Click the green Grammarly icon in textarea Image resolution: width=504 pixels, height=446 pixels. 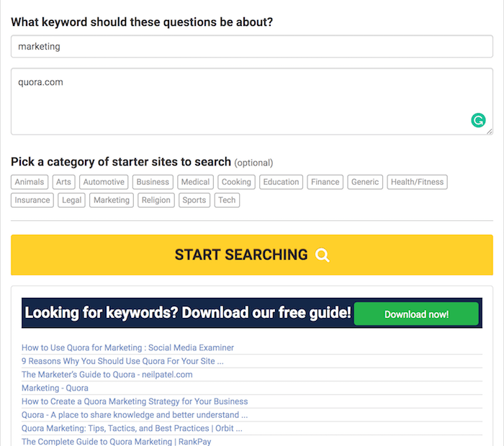pos(478,120)
